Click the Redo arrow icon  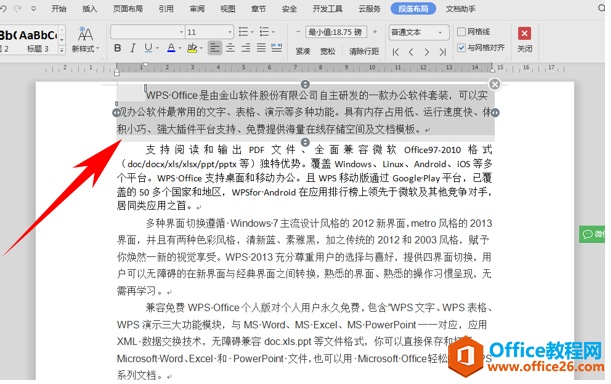click(x=18, y=8)
